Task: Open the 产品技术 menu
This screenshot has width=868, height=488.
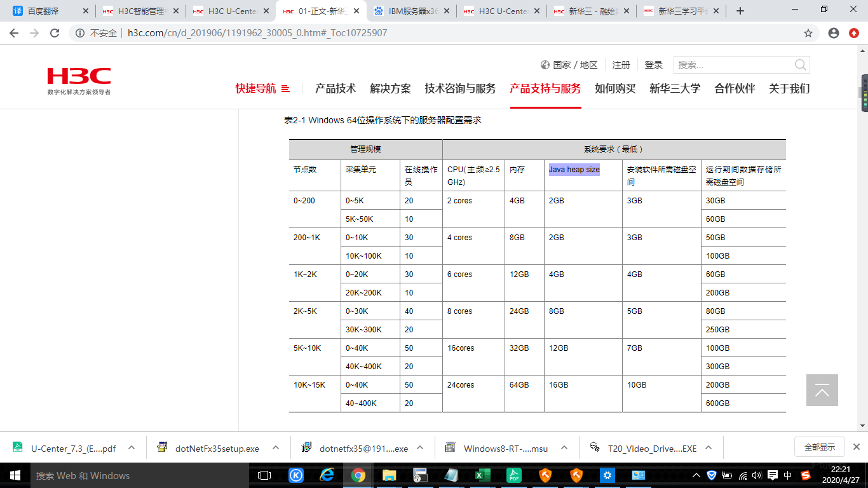Action: [x=336, y=89]
